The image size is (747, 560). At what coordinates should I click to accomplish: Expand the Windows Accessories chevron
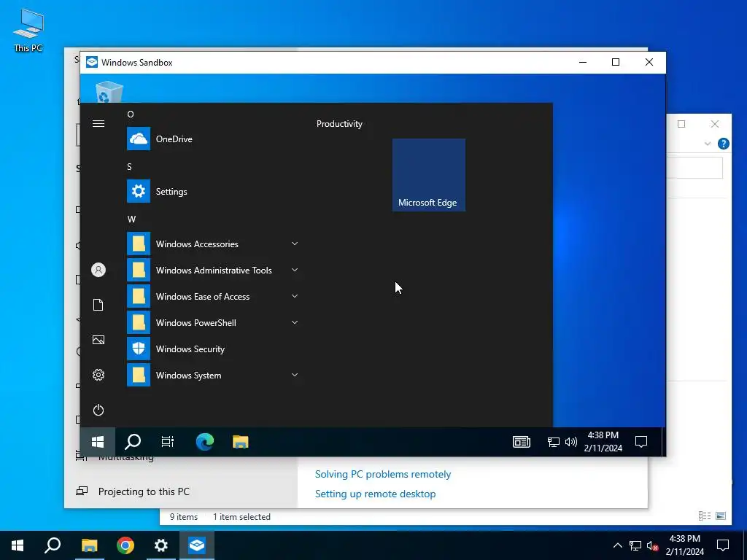[295, 244]
